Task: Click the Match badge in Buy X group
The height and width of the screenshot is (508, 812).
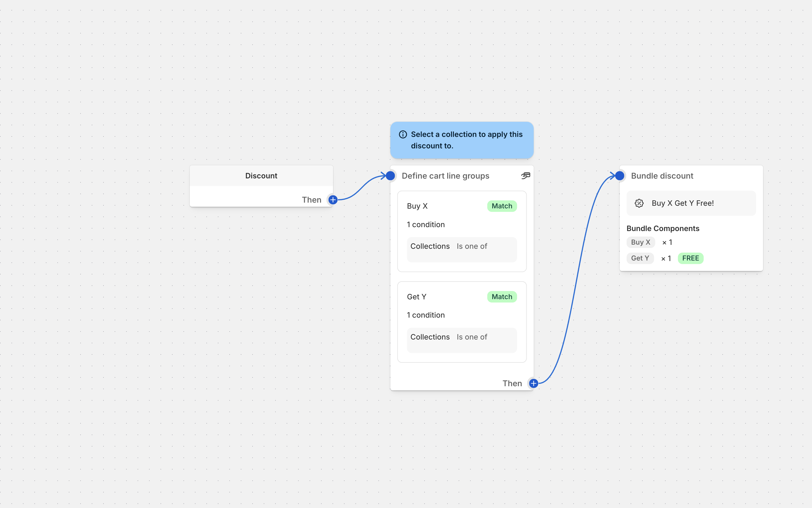Action: [x=502, y=206]
